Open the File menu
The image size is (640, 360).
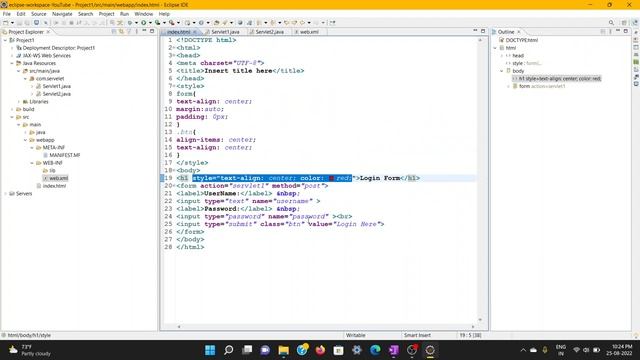pyautogui.click(x=7, y=14)
